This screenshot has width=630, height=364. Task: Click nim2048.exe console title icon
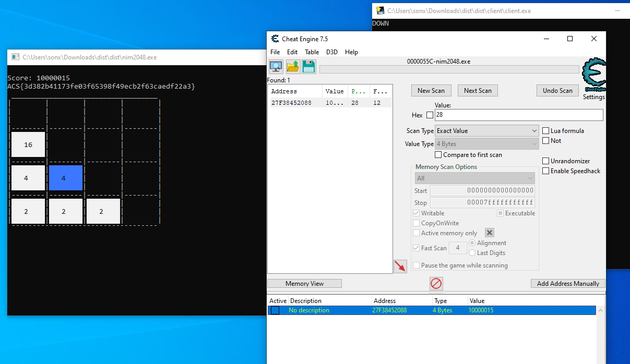(15, 57)
